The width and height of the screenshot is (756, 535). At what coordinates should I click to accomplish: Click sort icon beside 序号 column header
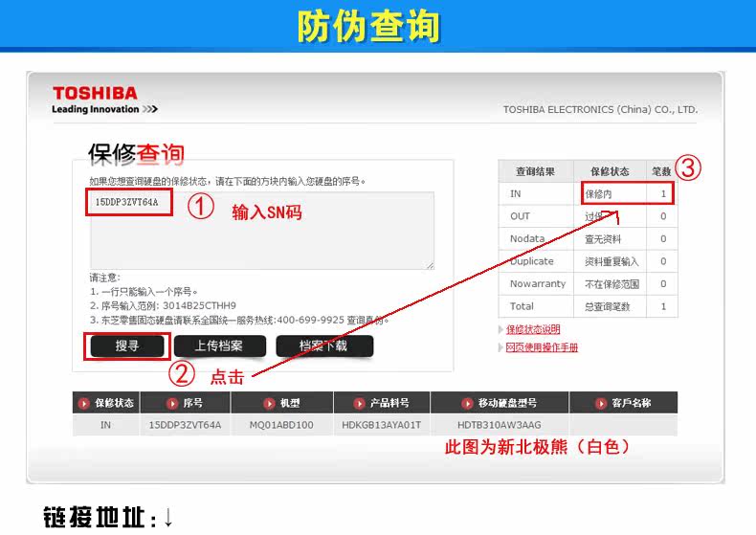point(172,404)
